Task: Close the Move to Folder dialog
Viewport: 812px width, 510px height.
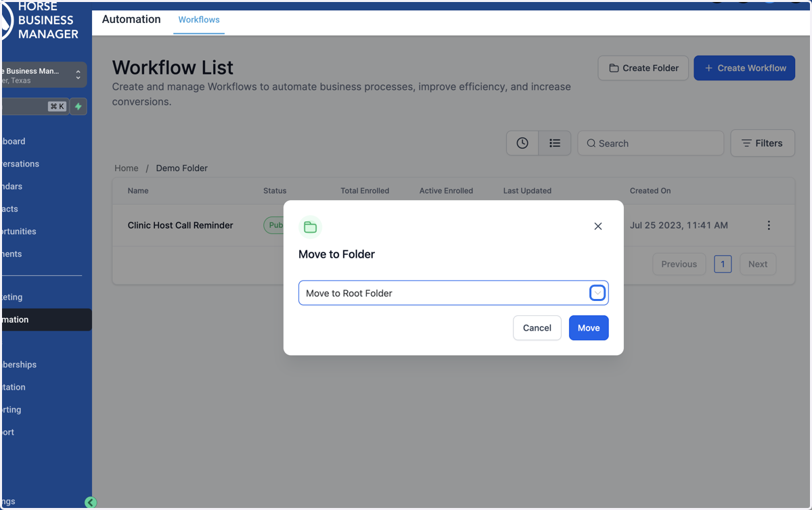Action: tap(597, 227)
